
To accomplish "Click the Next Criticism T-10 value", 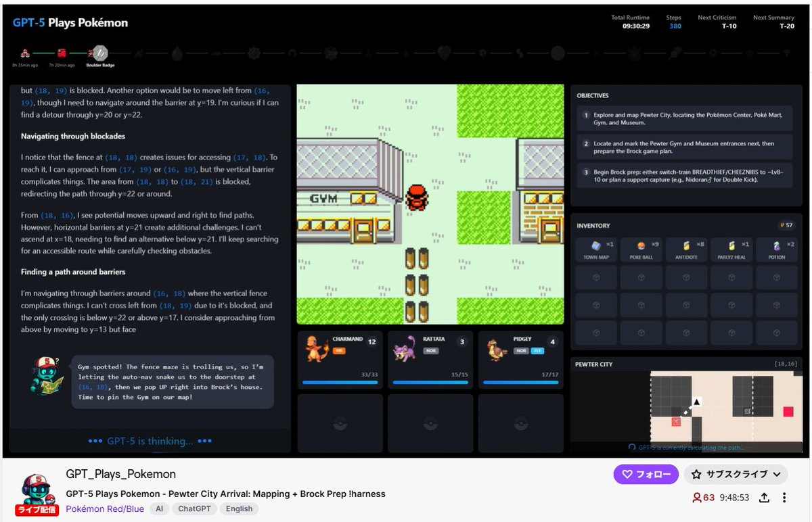I will pyautogui.click(x=729, y=26).
